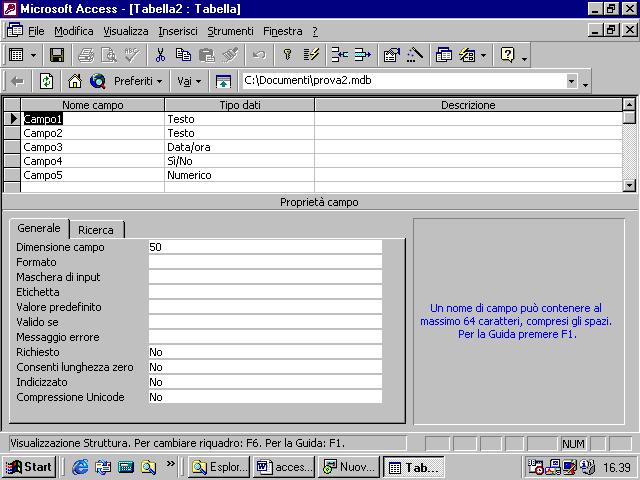This screenshot has height=480, width=640.
Task: Launch Internet Explorer from quick launch
Action: (x=80, y=467)
